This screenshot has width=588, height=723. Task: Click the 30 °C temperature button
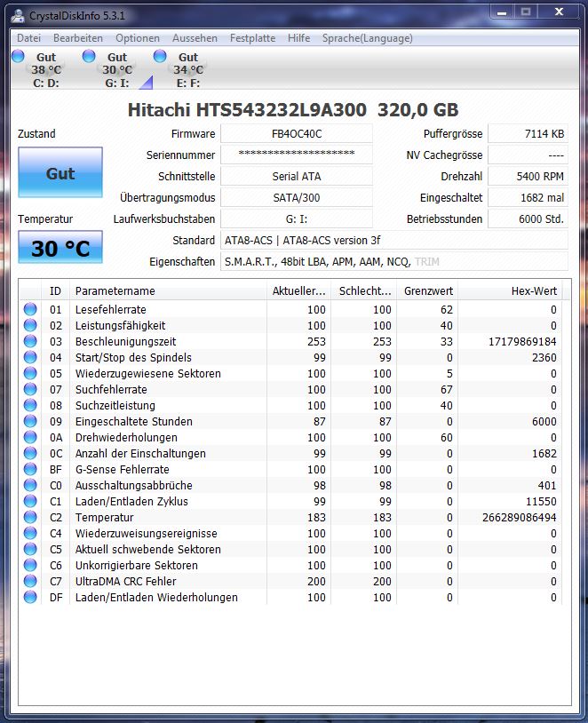[60, 248]
